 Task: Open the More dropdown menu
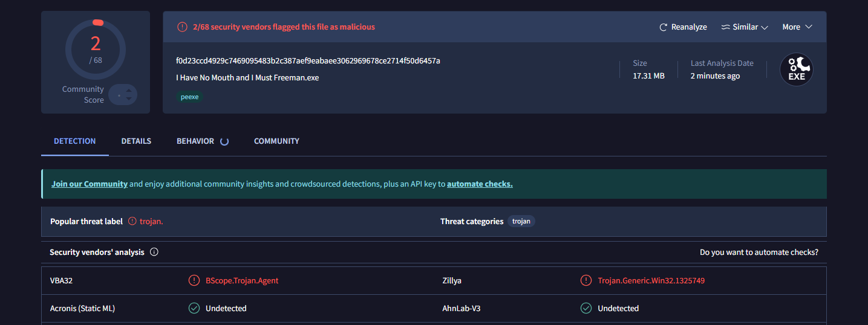(x=797, y=27)
